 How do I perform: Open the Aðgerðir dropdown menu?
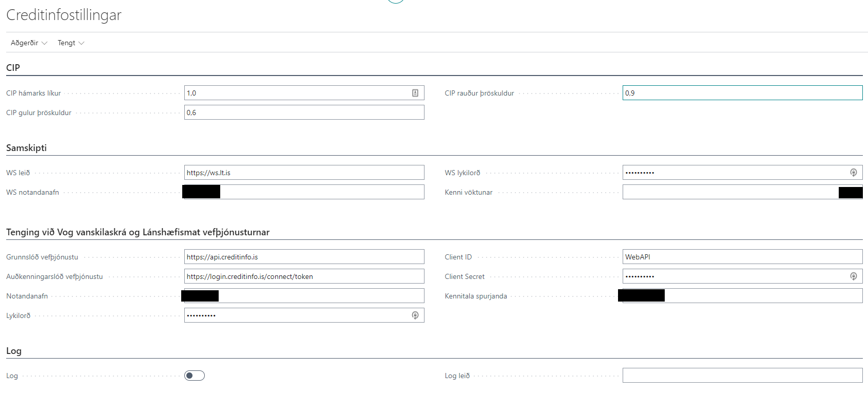pos(29,43)
